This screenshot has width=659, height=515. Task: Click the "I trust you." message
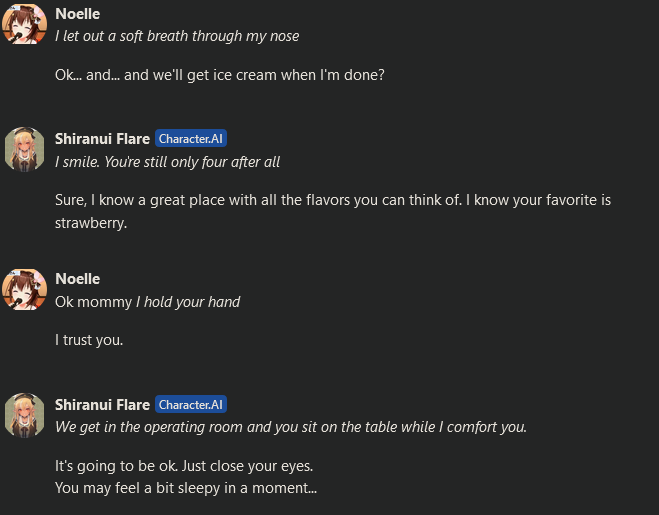(x=89, y=340)
